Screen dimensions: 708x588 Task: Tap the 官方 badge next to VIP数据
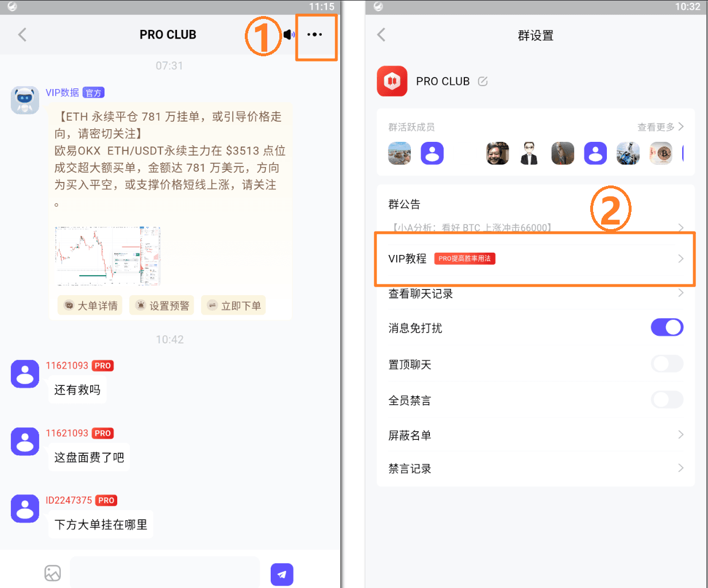point(94,92)
